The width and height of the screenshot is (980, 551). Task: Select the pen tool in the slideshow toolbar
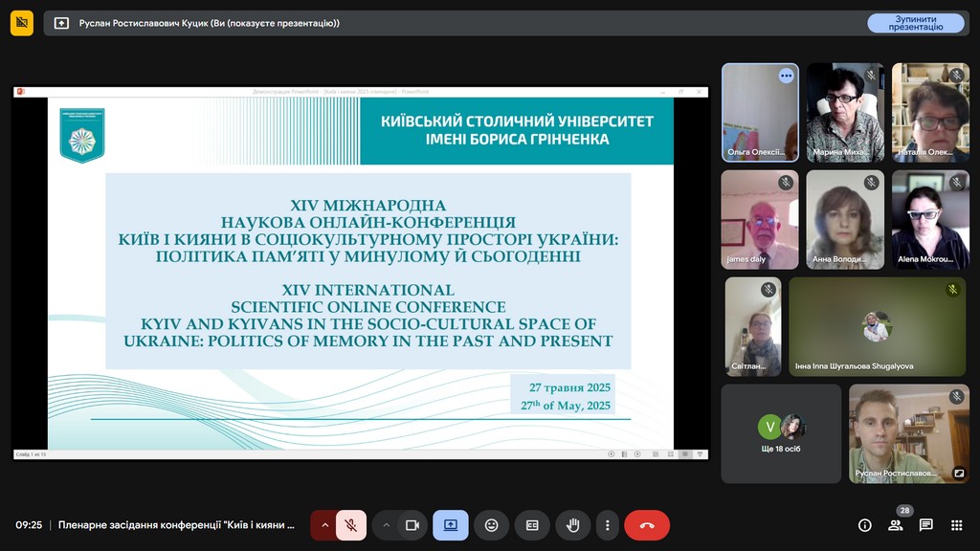[x=624, y=453]
